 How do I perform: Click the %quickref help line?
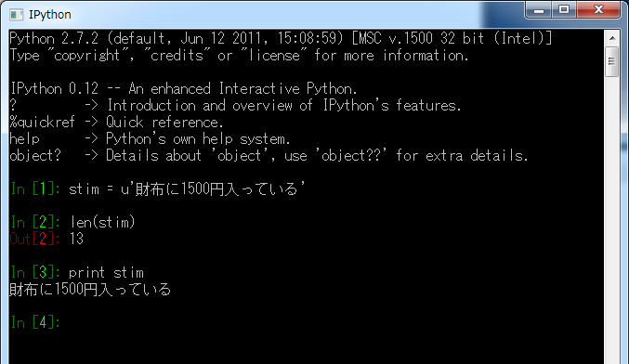point(116,122)
